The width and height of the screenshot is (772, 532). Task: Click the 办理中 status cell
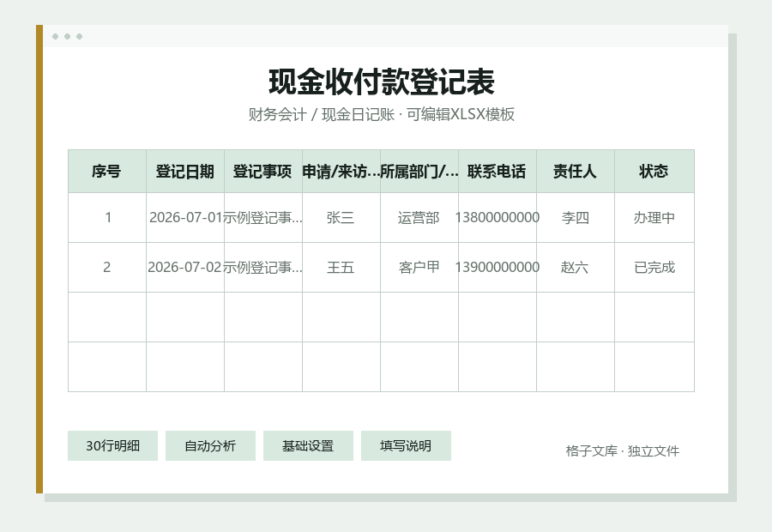[x=654, y=218]
